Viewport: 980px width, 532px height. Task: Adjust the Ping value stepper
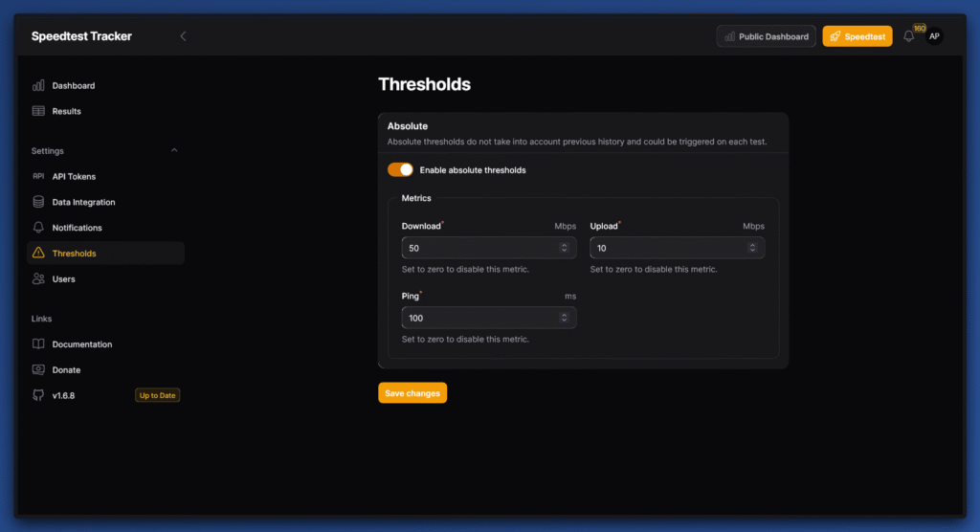coord(564,318)
